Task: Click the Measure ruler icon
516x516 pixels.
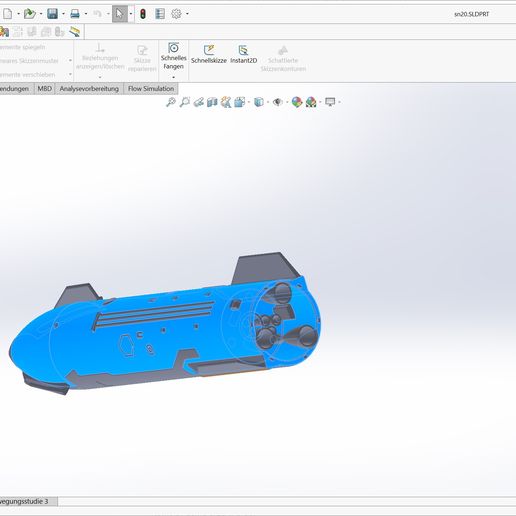Action: point(74,32)
